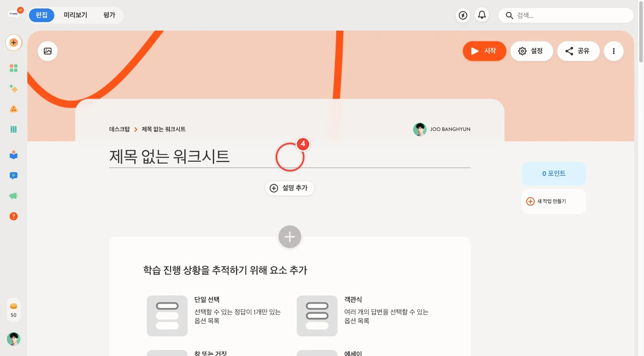
Task: Click the coins balance 50 icon
Action: pyautogui.click(x=14, y=310)
